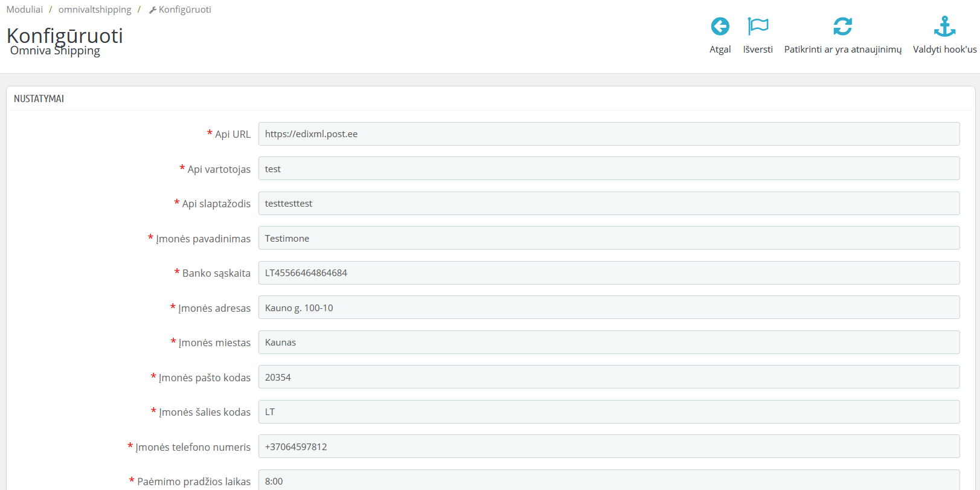This screenshot has height=490, width=980.
Task: Focus the Api slaptažodis input field
Action: tap(609, 204)
